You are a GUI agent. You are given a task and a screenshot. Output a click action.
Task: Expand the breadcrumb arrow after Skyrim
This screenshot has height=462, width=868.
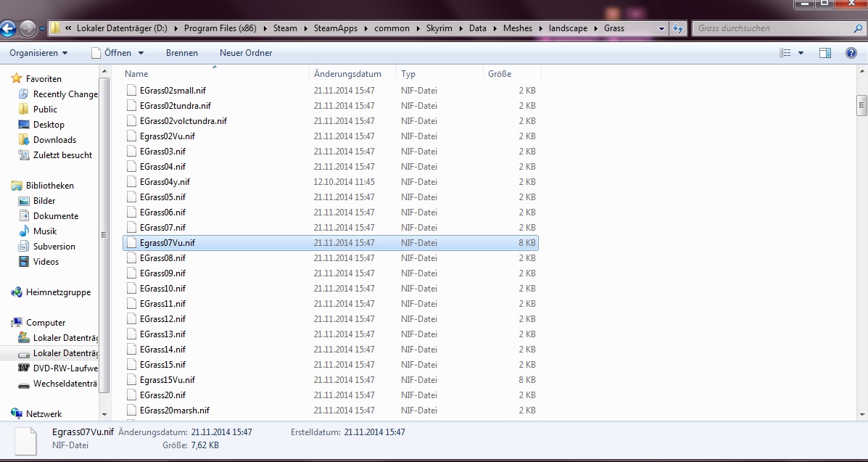point(461,28)
